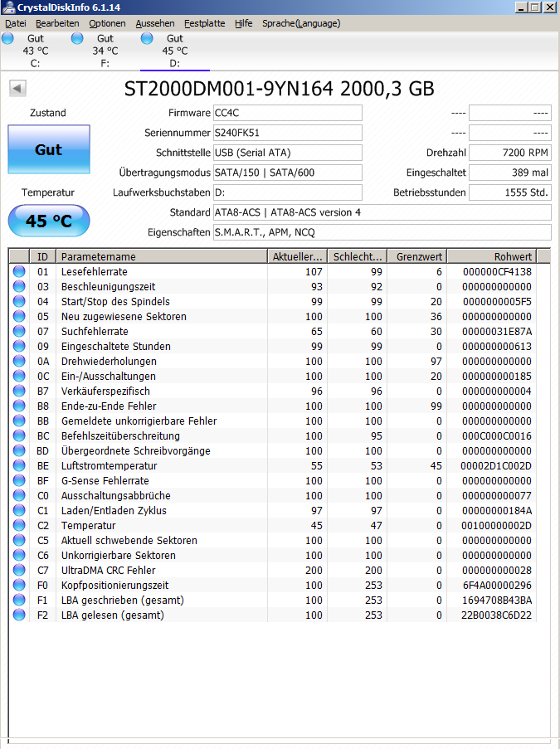The width and height of the screenshot is (560, 749).
Task: Click status orb of Beschleunigungszeit row
Action: (x=19, y=286)
